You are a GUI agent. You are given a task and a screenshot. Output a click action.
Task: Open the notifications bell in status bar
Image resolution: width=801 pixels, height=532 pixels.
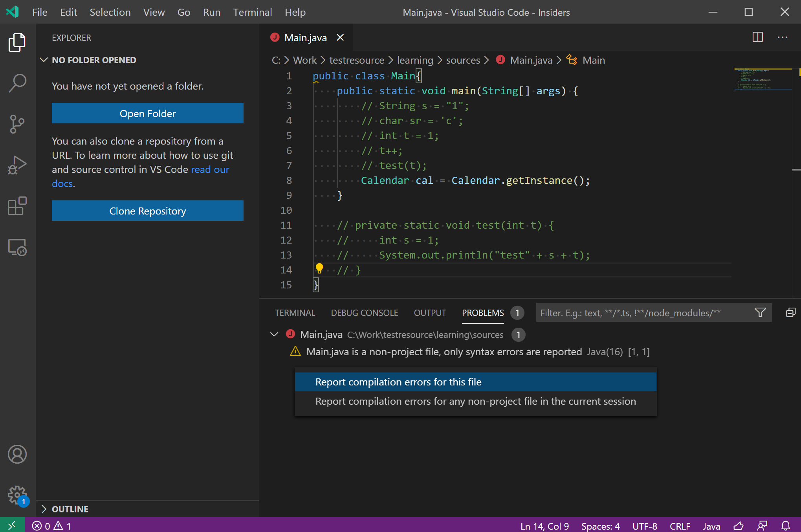coord(786,526)
